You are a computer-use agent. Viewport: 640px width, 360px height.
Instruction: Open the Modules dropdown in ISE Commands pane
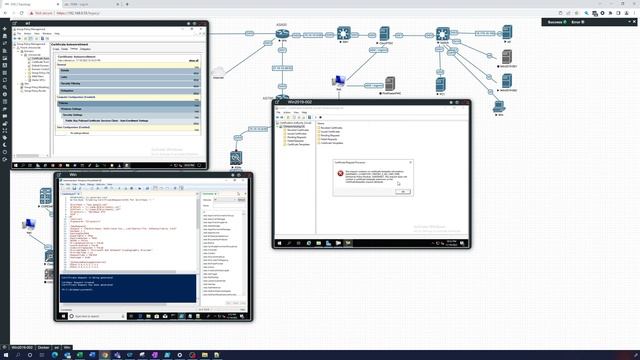[x=224, y=200]
